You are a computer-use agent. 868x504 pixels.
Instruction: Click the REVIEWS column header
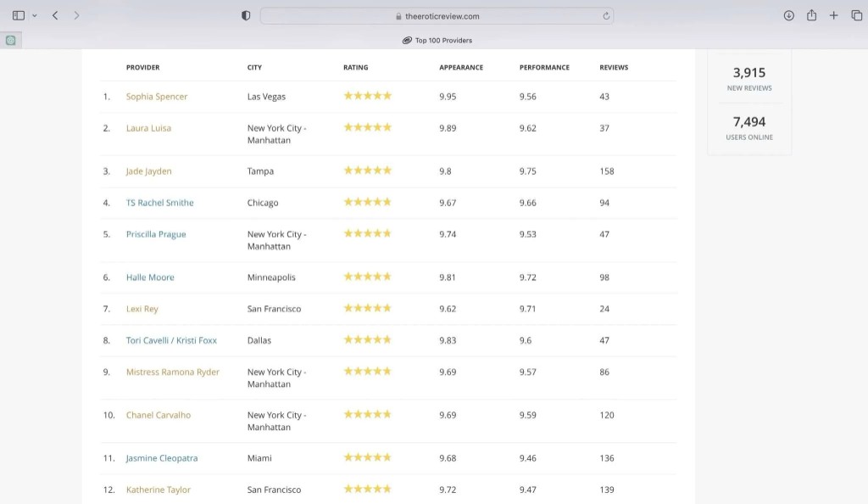pos(614,67)
